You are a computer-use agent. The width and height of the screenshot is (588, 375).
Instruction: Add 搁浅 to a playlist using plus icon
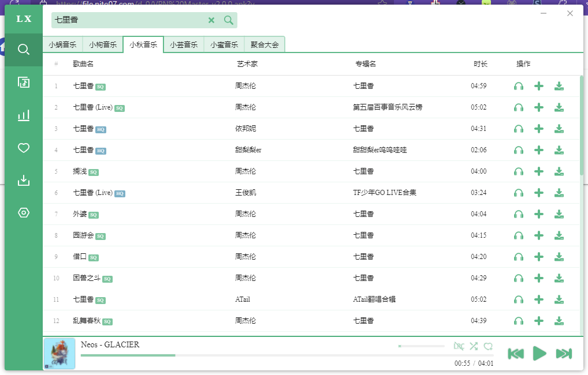coord(539,171)
